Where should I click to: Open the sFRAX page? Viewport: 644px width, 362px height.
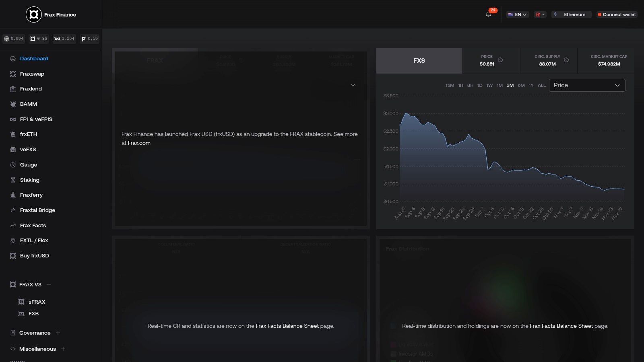tap(38, 302)
